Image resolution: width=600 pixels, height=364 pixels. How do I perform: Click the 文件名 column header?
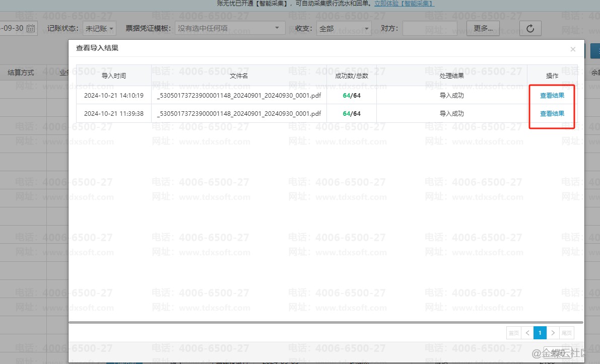pyautogui.click(x=239, y=76)
